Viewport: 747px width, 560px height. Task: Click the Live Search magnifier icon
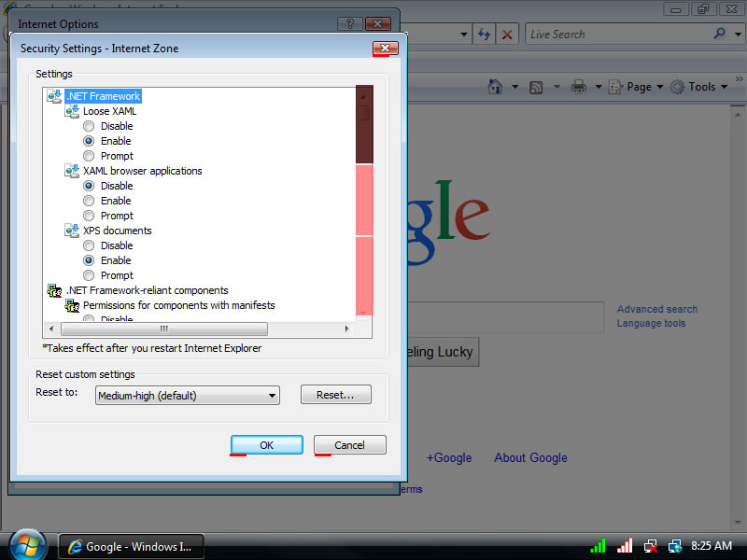[x=719, y=34]
